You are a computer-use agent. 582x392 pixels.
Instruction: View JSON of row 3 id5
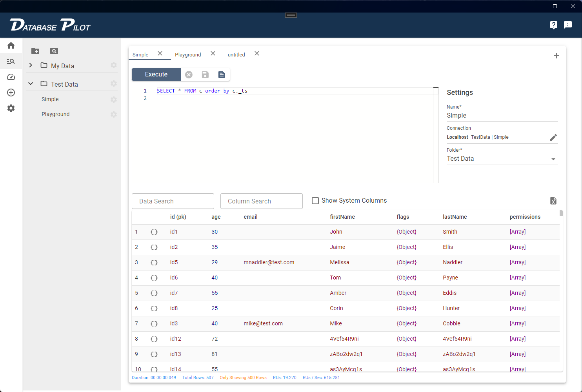tap(154, 263)
